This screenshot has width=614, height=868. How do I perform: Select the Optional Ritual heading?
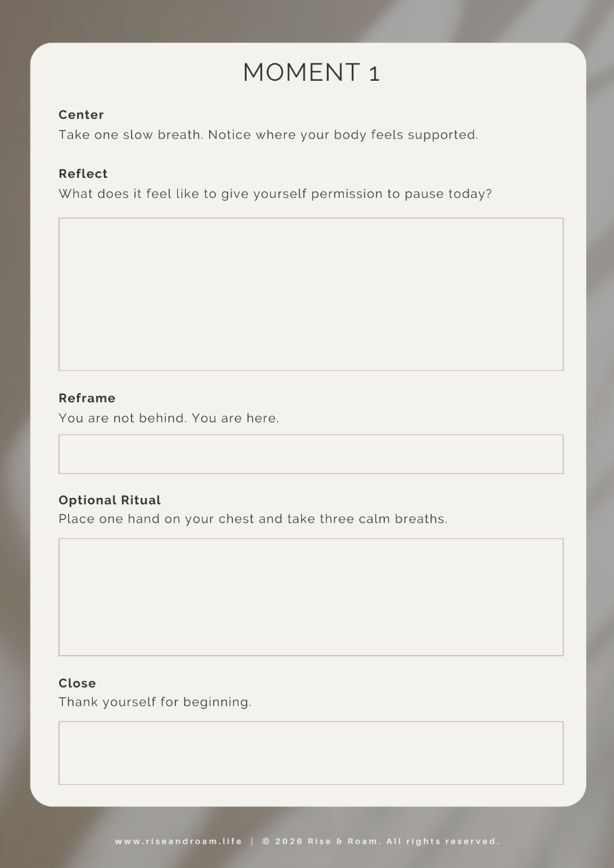110,500
